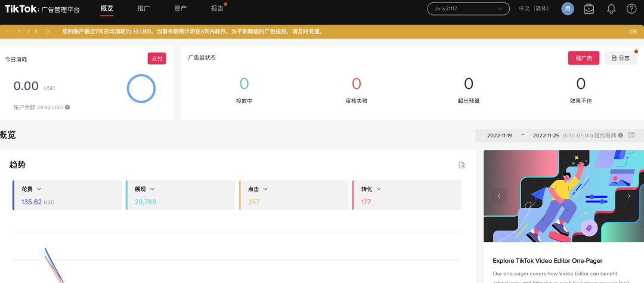Viewport: 644px width, 283px height.
Task: Go to next notice in yellow banner
Action: 48,32
